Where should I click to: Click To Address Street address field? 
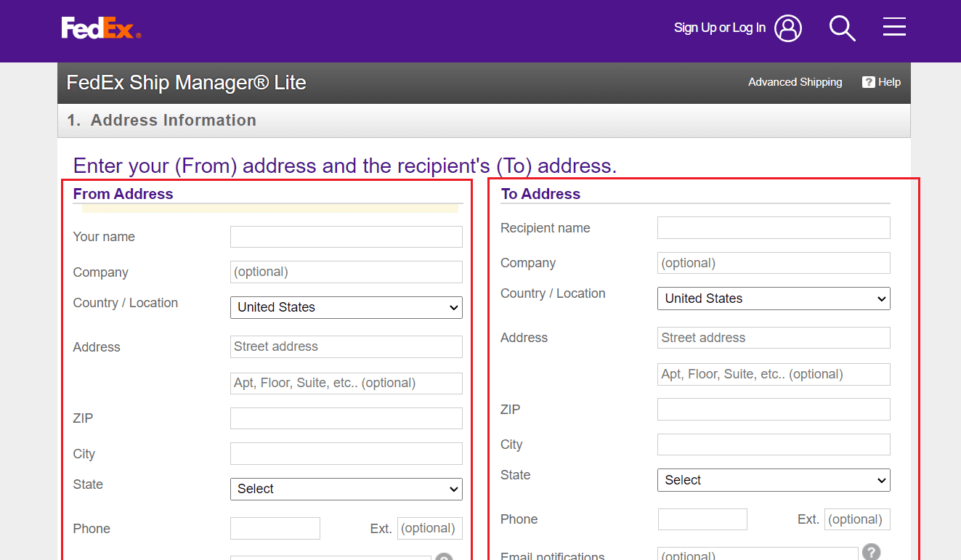point(774,338)
